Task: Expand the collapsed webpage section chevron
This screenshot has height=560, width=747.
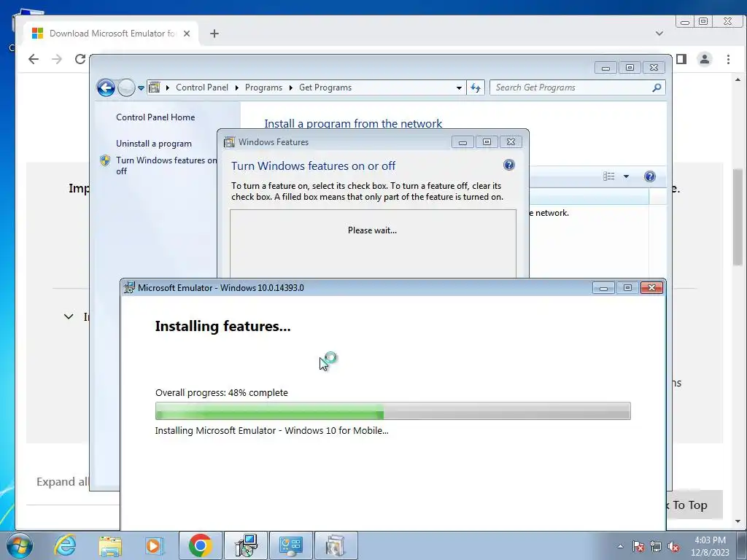Action: (69, 316)
